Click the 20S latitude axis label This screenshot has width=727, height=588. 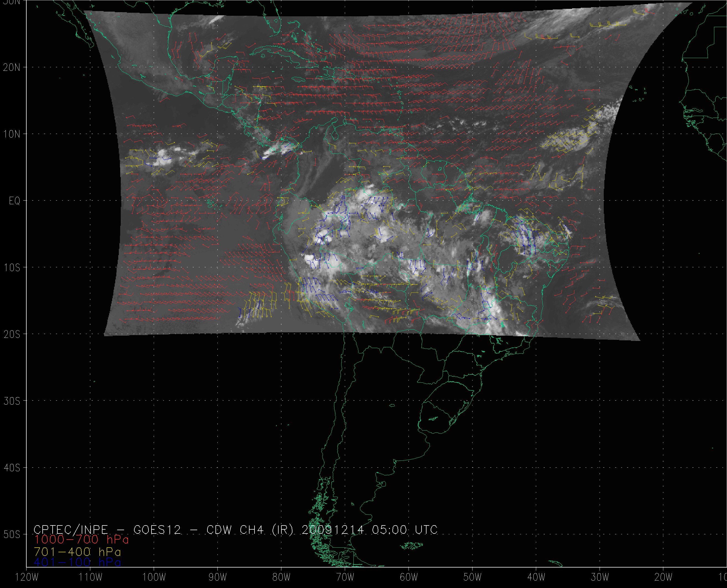click(x=12, y=334)
